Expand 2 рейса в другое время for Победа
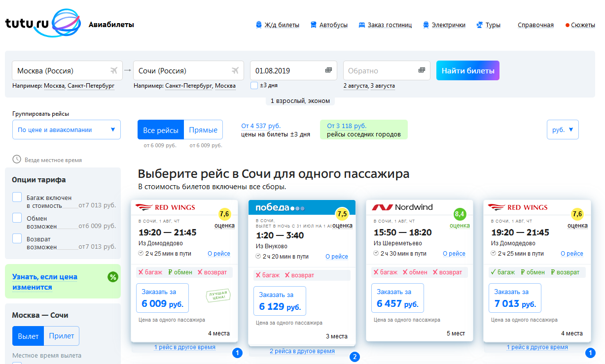The image size is (605, 364). tap(302, 351)
